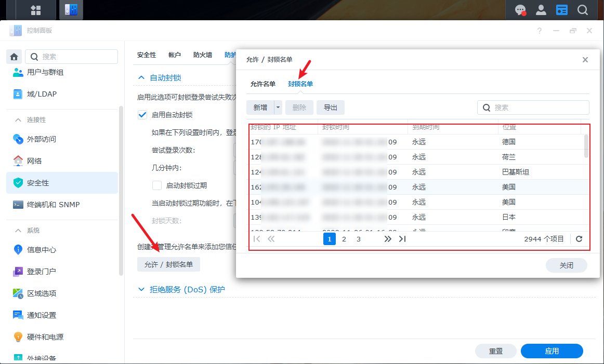This screenshot has height=364, width=604.
Task: Click the 关闭 button in dialog
Action: click(x=566, y=265)
